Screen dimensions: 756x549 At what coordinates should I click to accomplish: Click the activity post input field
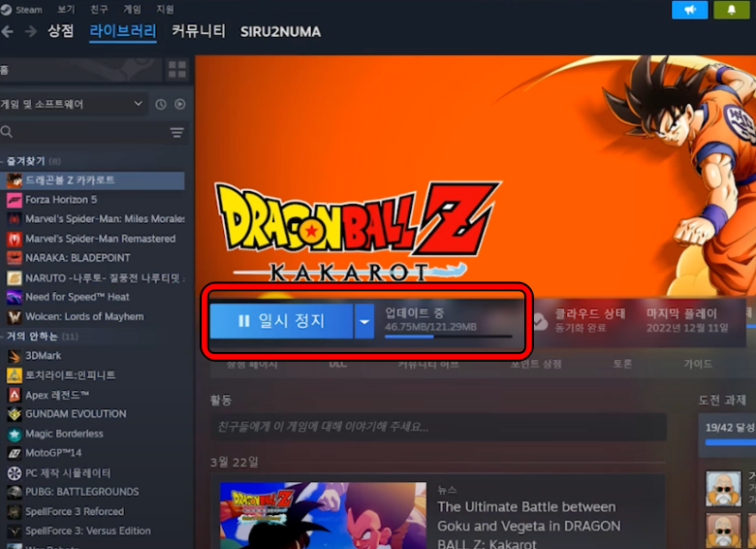(x=438, y=427)
